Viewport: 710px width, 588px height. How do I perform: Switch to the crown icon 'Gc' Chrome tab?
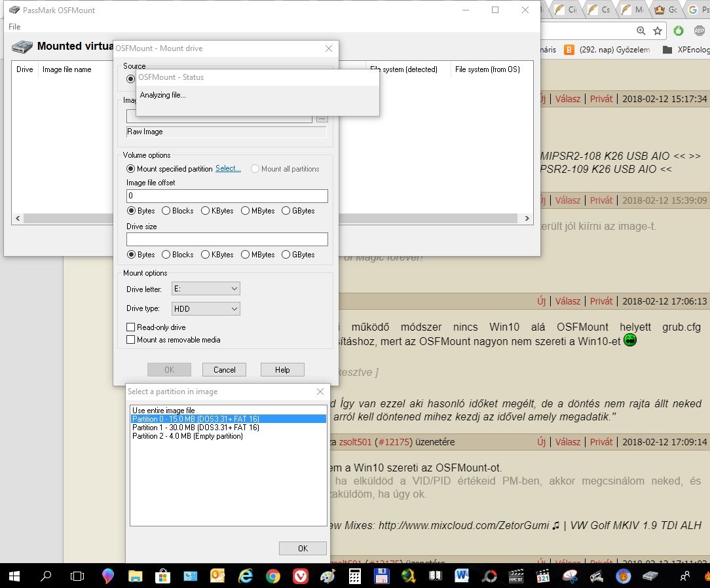click(x=667, y=10)
